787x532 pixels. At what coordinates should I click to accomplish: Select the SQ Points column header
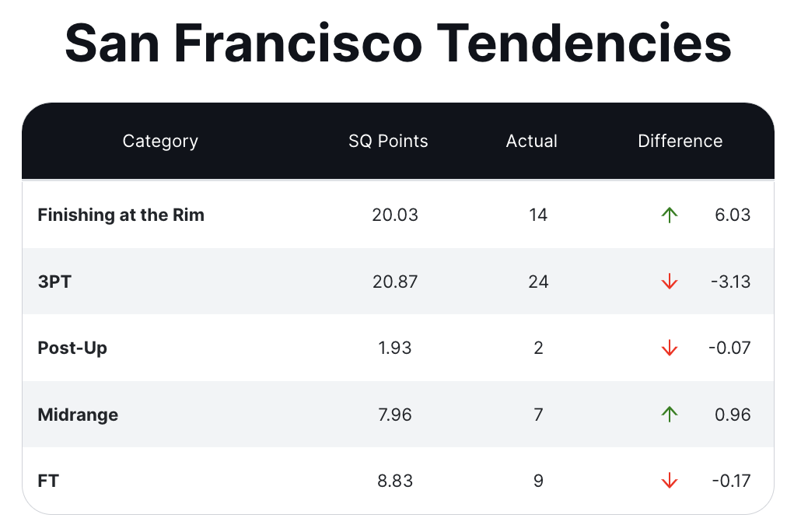(x=388, y=141)
